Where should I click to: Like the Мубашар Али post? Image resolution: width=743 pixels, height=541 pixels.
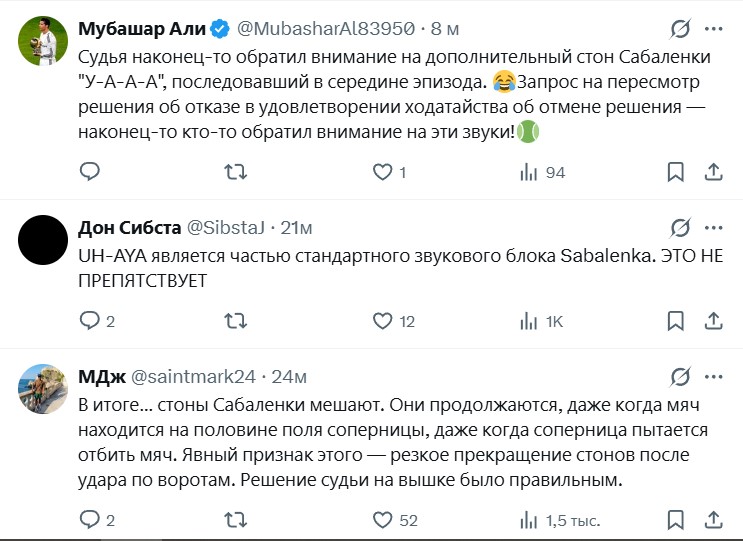(381, 173)
